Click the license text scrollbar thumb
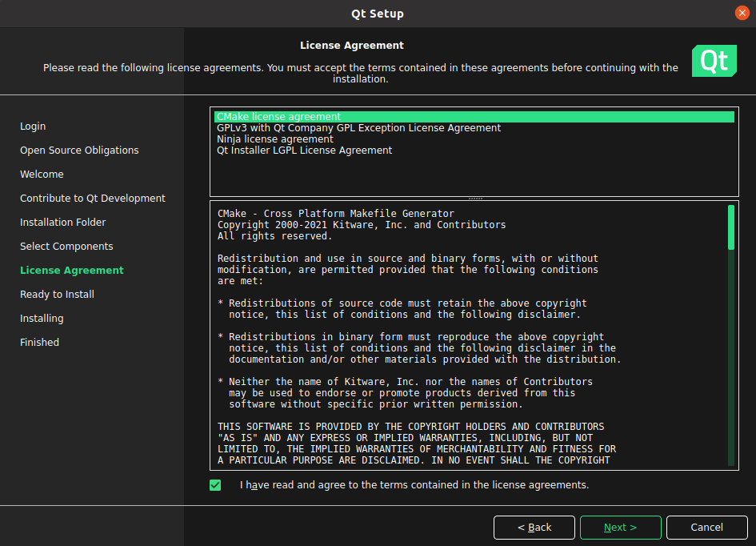Screen dimensions: 756x546 [x=731, y=227]
